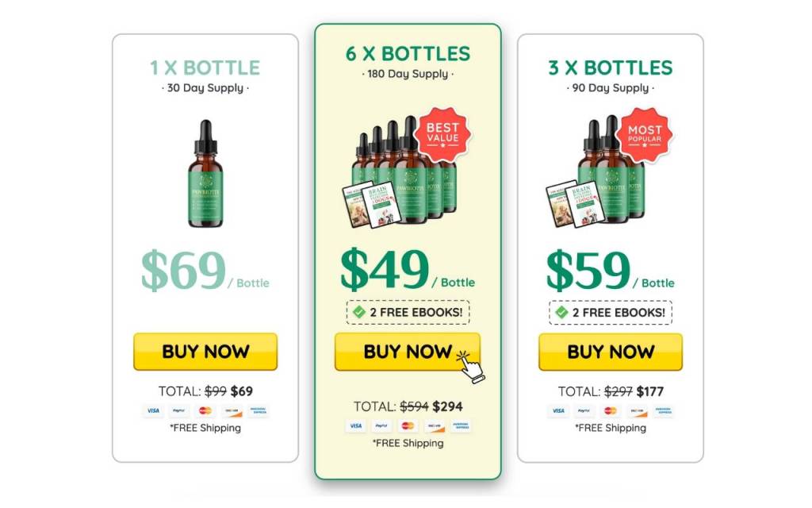Click the Visa icon under the 1 bottle total
The height and width of the screenshot is (508, 812).
click(153, 410)
